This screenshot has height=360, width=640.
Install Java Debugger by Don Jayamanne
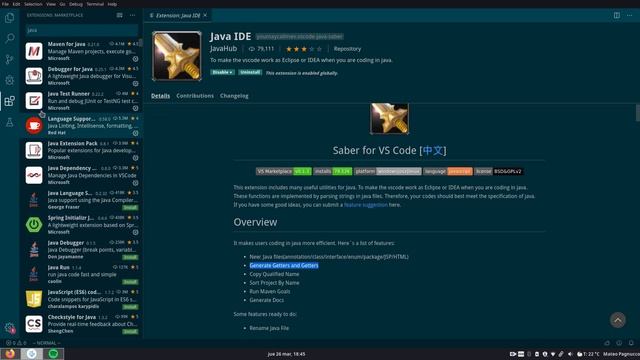click(130, 257)
